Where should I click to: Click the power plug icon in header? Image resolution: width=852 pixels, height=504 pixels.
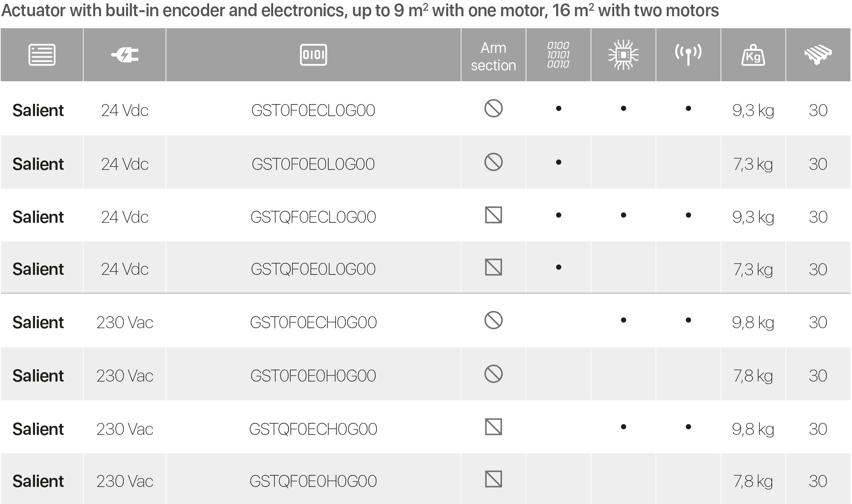coord(125,55)
